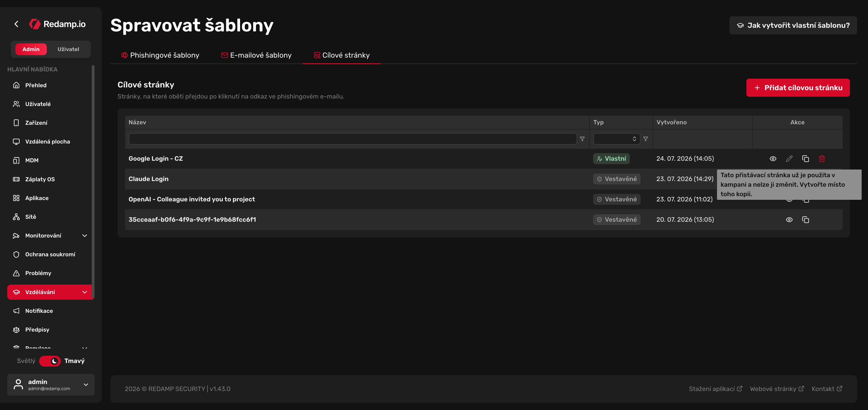Click the admin user avatar icon

(x=18, y=384)
